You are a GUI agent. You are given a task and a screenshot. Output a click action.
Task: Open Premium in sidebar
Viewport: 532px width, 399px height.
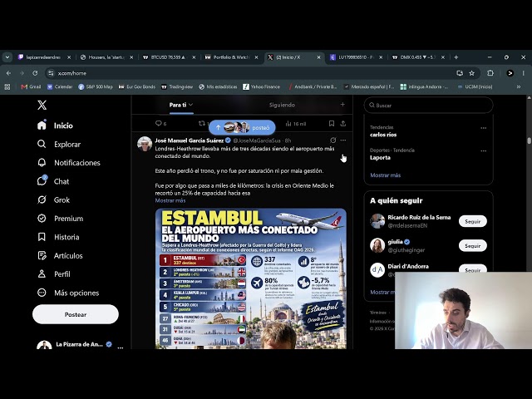point(60,219)
